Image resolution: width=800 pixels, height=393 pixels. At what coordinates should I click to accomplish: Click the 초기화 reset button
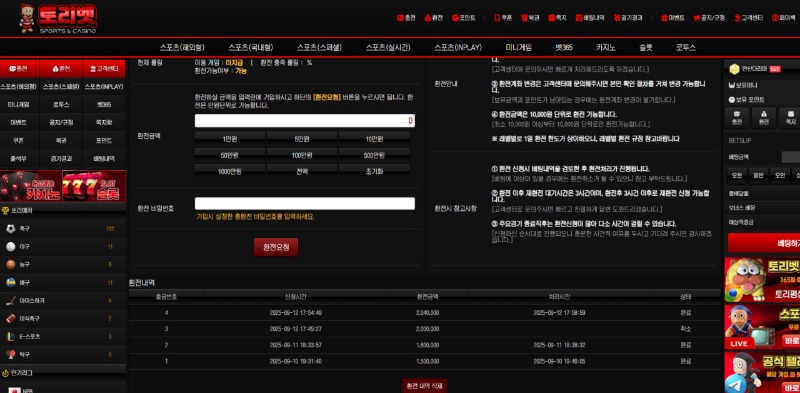(x=374, y=171)
